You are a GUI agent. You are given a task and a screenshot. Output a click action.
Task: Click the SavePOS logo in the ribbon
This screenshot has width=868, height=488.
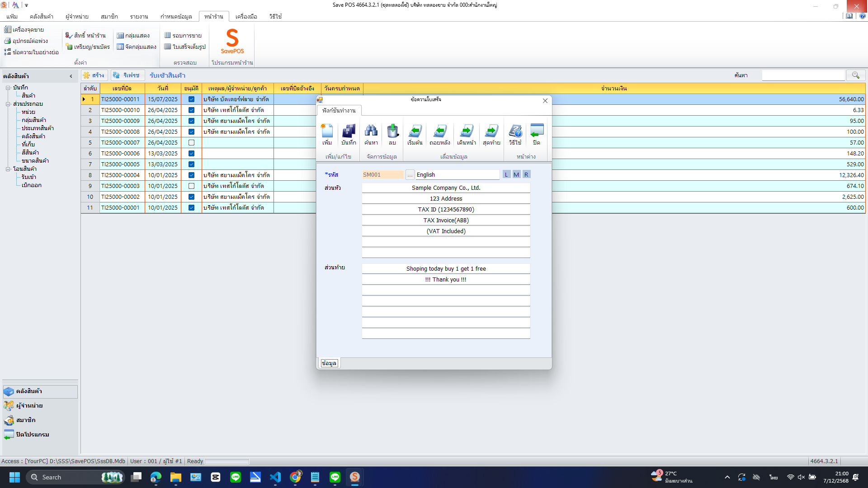pyautogui.click(x=232, y=42)
